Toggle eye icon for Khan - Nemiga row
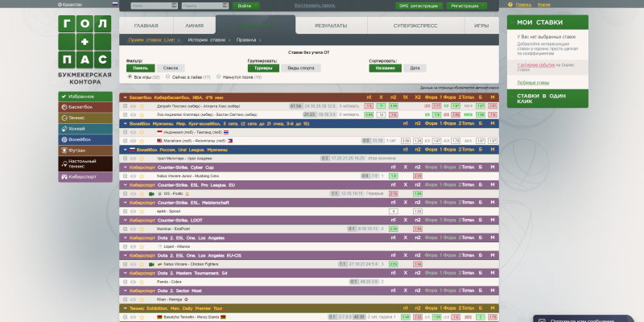Viewport: 644px width, 322px height. (x=133, y=299)
